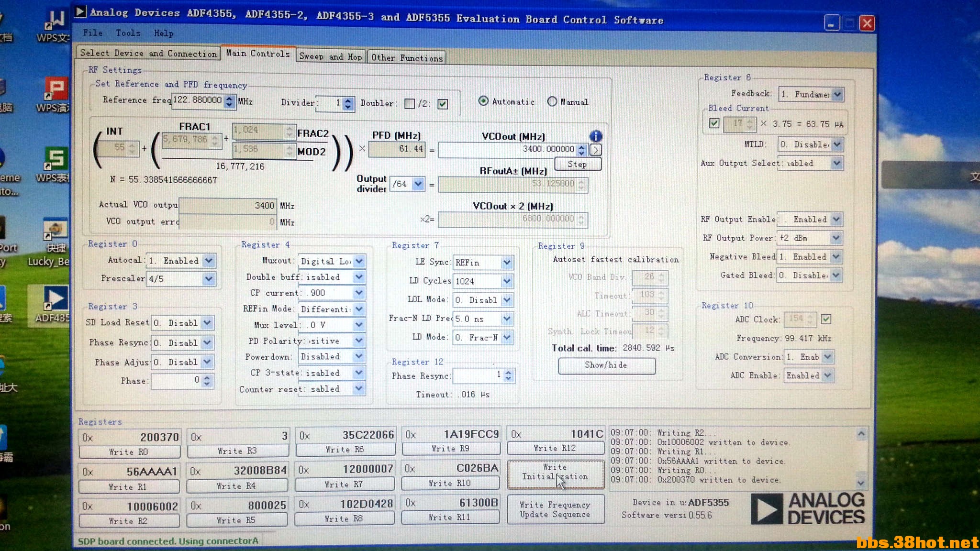Open the RF Output Enable dropdown
Viewport: 980px width, 551px height.
coord(836,219)
